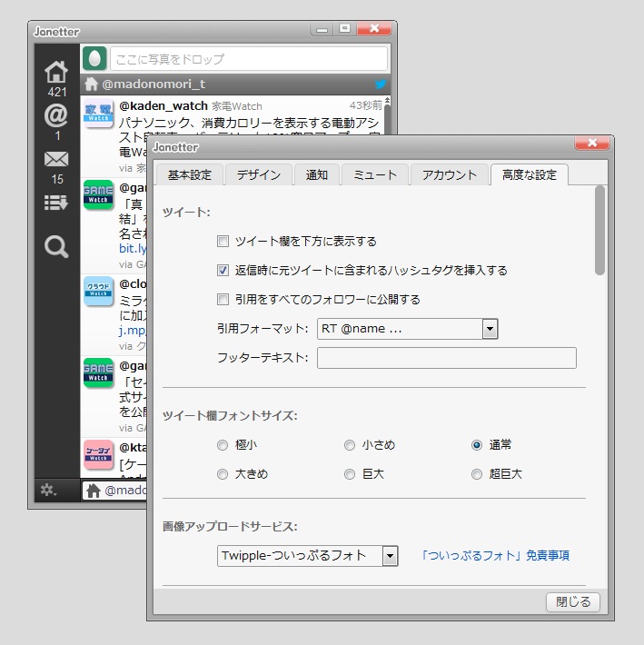
Task: Click first GAME Watch avatar
Action: [98, 194]
